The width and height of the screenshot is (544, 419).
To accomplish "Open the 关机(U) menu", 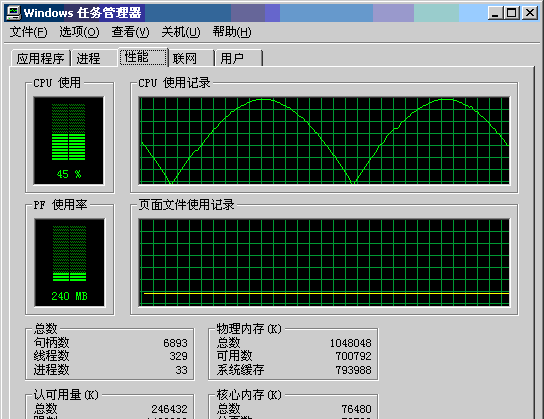I will (x=181, y=32).
